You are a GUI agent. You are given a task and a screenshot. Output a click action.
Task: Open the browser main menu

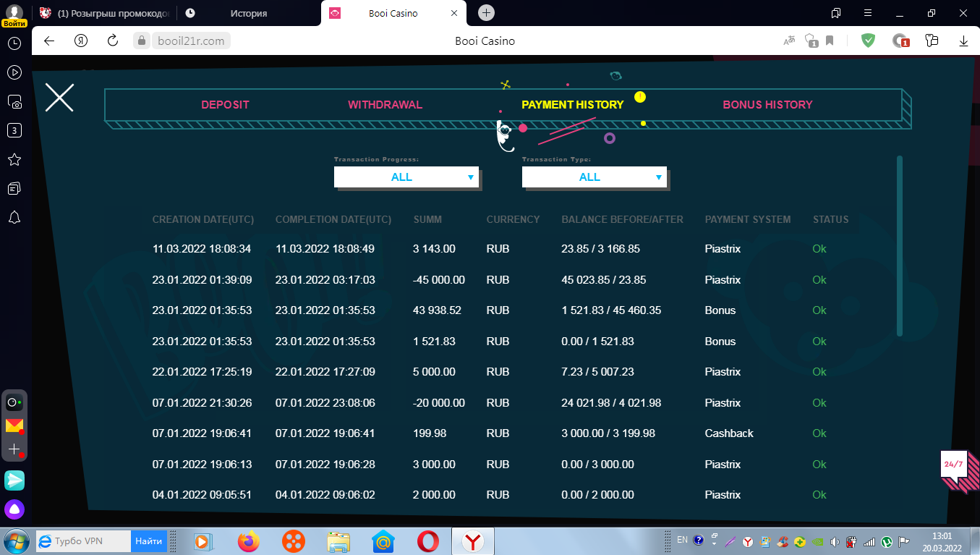pos(868,13)
